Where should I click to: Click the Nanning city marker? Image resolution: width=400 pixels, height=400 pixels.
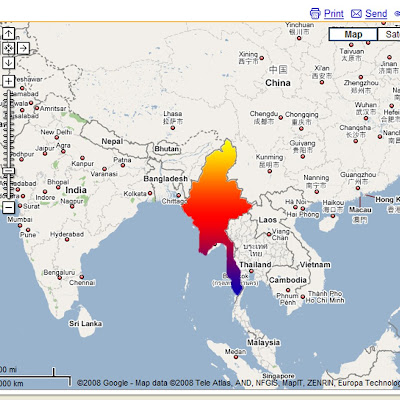[316, 191]
